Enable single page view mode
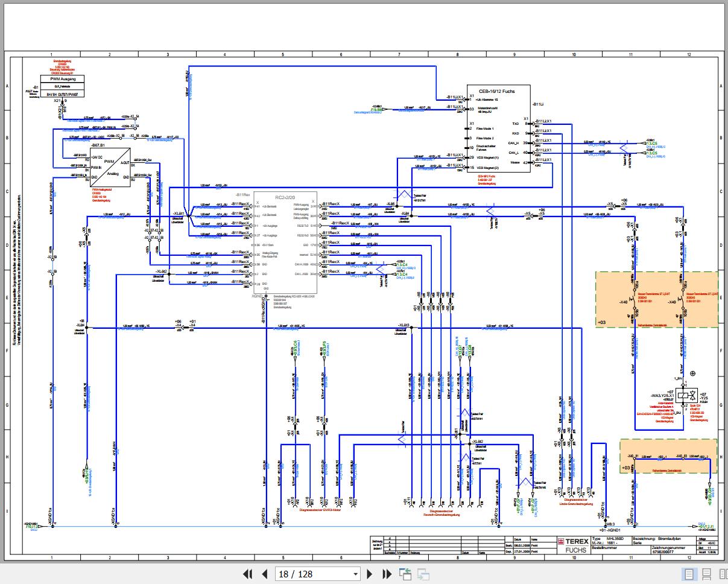 click(689, 574)
